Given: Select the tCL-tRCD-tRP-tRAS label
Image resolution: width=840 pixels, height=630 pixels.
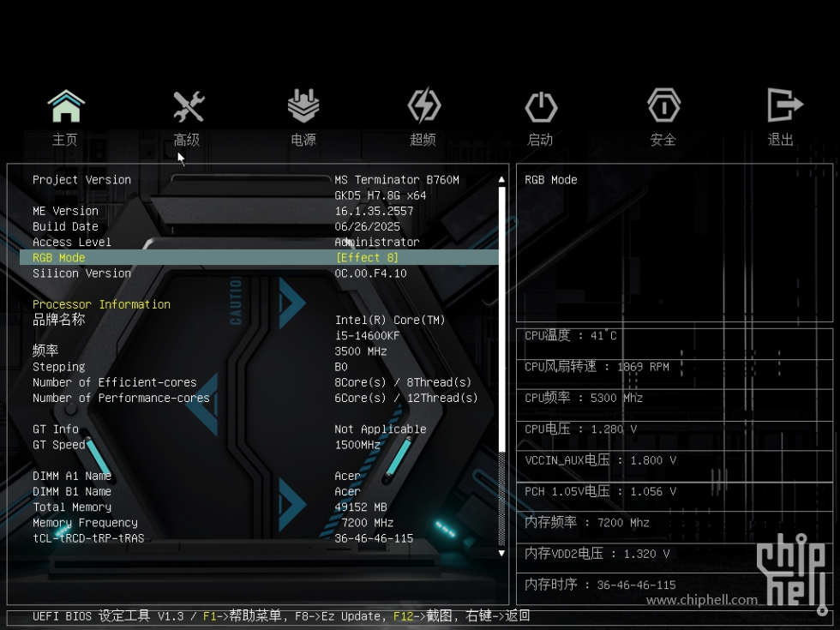Looking at the screenshot, I should click(x=88, y=538).
